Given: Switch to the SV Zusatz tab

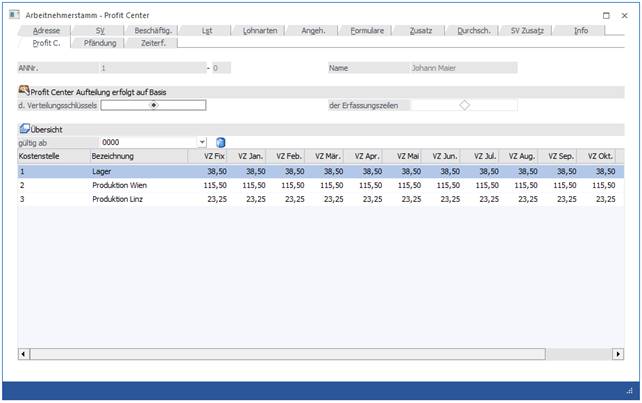Looking at the screenshot, I should [527, 31].
